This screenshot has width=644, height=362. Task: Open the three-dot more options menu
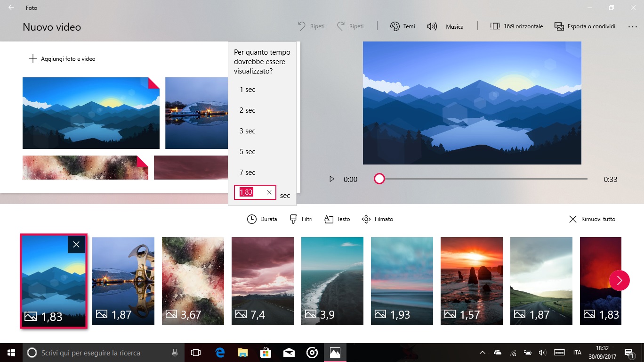point(632,27)
